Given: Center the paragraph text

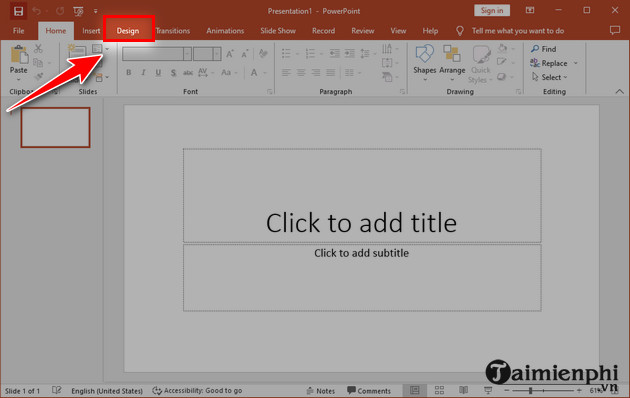Looking at the screenshot, I should [301, 73].
